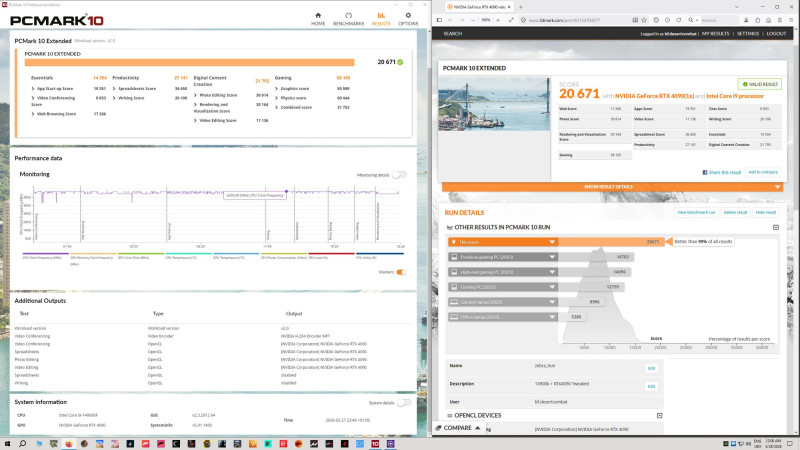The width and height of the screenshot is (800, 450).
Task: Click Add to compare link
Action: click(763, 172)
